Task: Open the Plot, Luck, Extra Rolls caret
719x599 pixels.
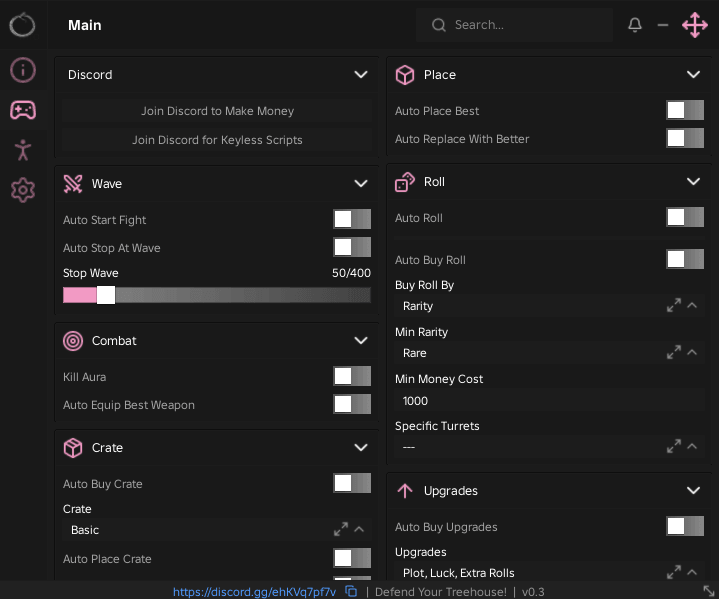Action: (x=692, y=572)
